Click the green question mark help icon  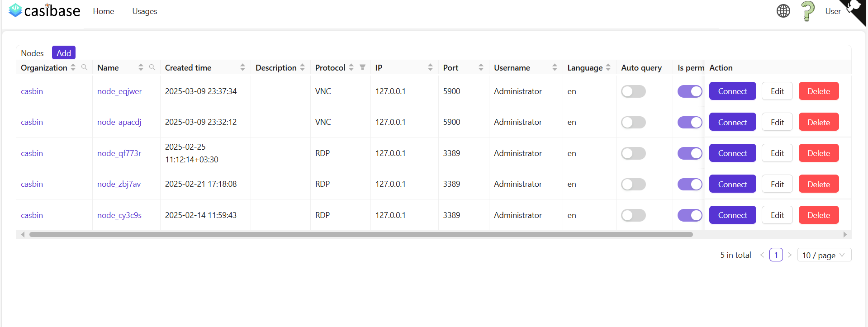tap(807, 11)
